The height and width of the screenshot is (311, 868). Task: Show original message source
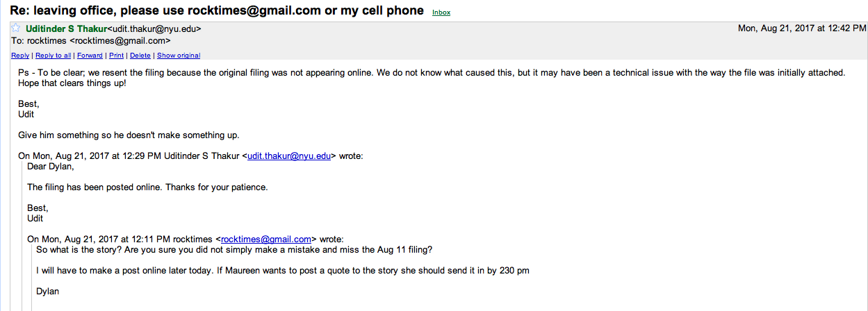point(179,56)
